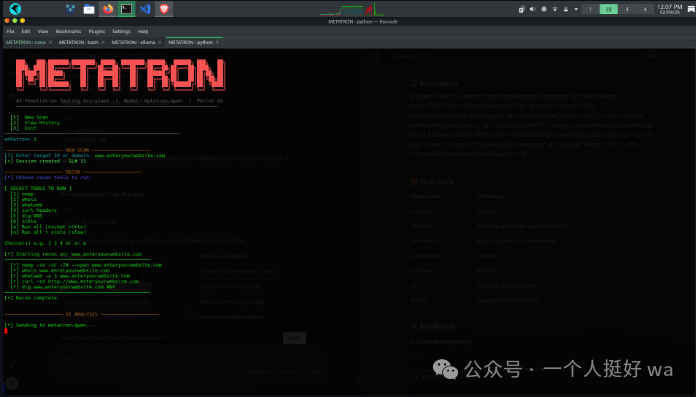Click the 'Session created' line
This screenshot has width=696, height=397.
click(x=45, y=161)
